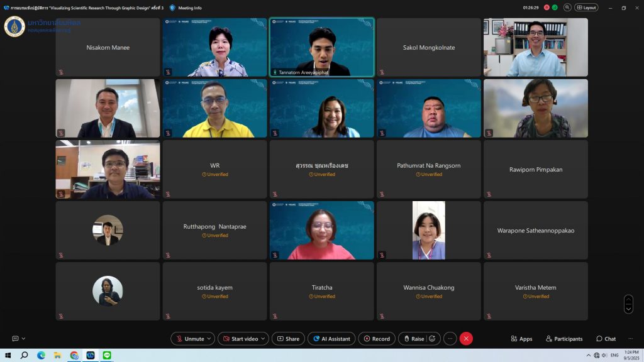Open more options in the center toolbar
The height and width of the screenshot is (362, 644).
point(450,339)
